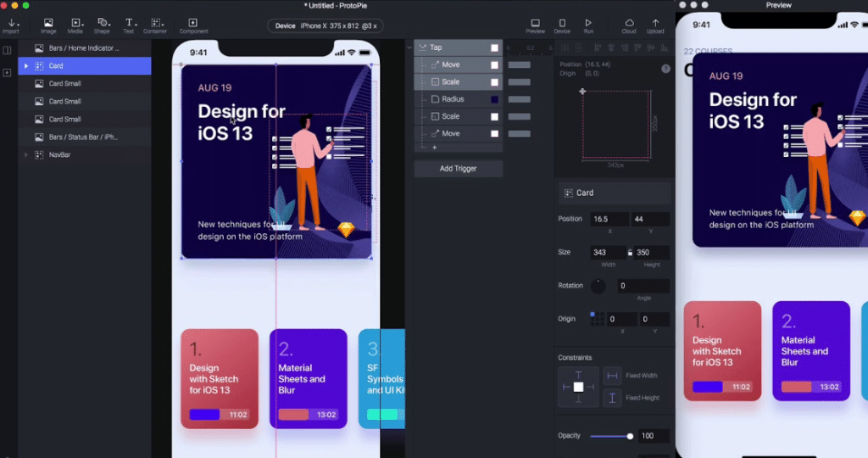The image size is (868, 458).
Task: Select the Tap trigger row
Action: [x=459, y=47]
